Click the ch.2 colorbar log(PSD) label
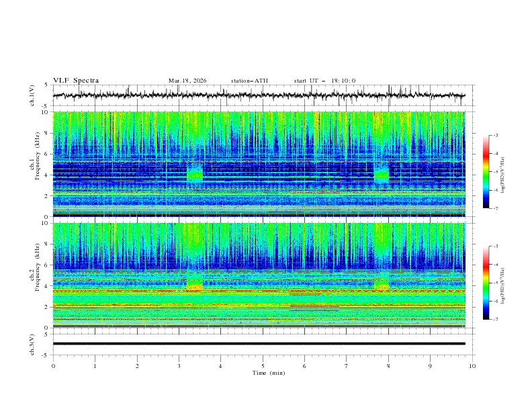 (x=503, y=286)
